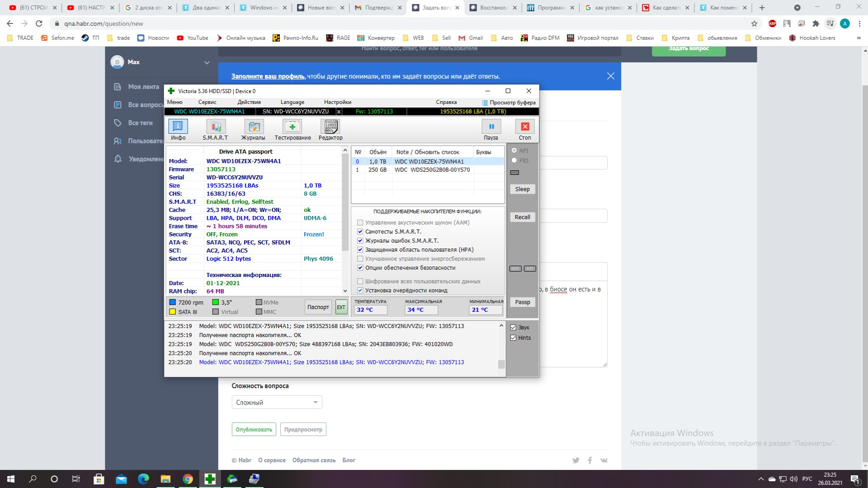Screen dimensions: 868x488
Task: Select the PIO radio button
Action: coord(514,160)
